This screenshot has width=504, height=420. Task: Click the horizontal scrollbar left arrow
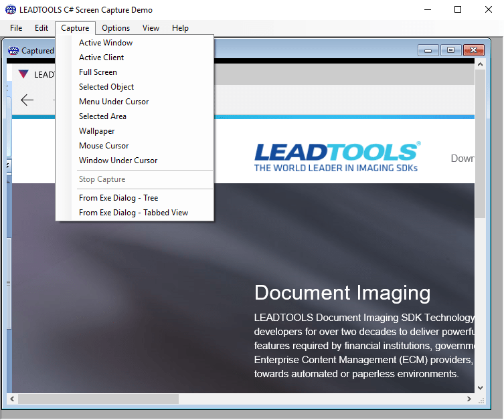[x=12, y=399]
